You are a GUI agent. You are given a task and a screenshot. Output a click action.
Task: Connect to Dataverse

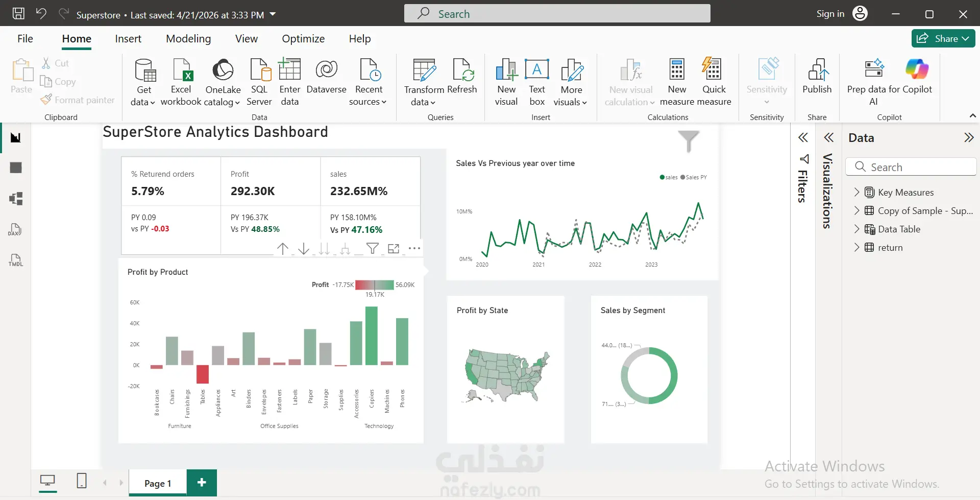click(327, 77)
